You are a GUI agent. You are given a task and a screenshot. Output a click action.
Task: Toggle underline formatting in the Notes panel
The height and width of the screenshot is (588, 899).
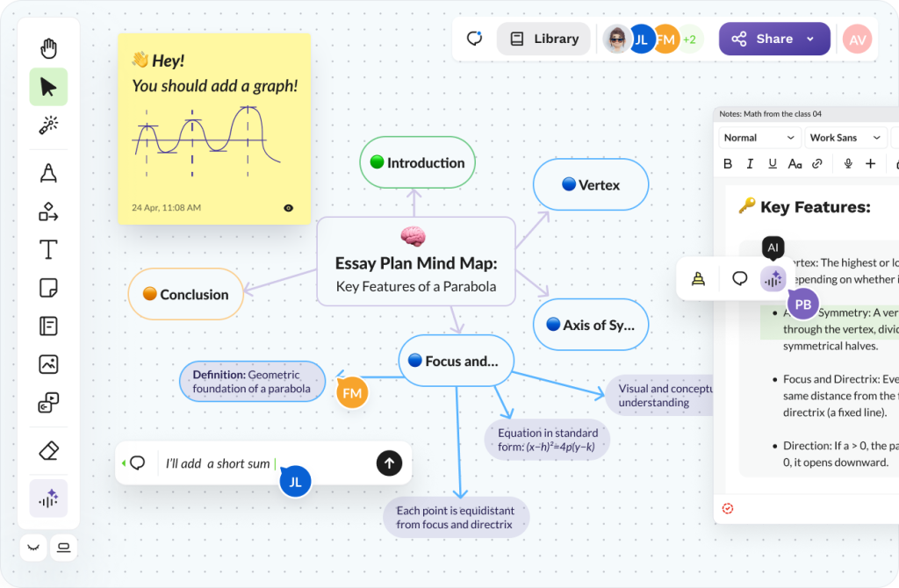pos(772,163)
